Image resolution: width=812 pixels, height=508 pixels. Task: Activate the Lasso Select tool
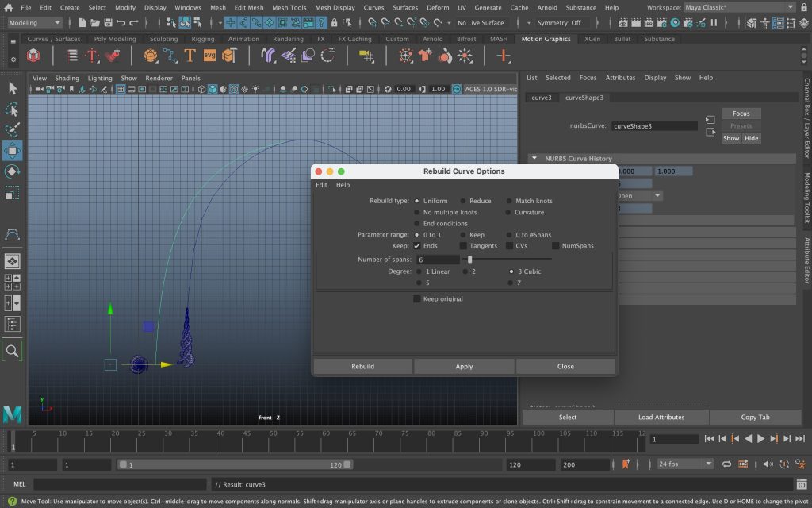(x=13, y=109)
